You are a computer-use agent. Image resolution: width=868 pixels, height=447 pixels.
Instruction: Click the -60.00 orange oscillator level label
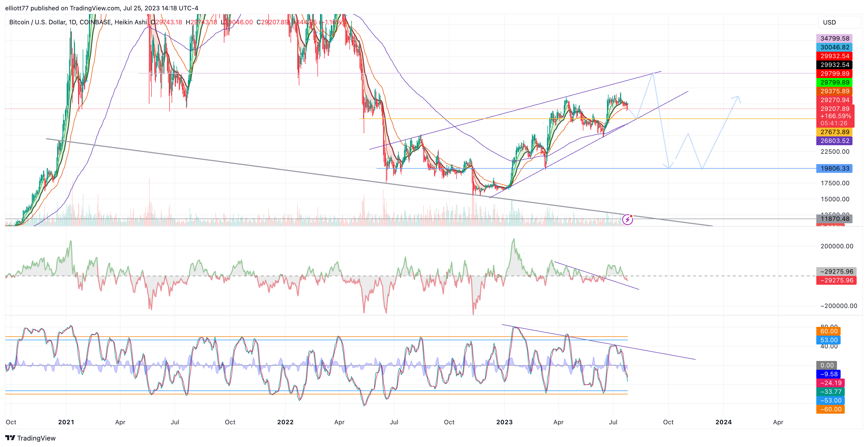click(830, 409)
